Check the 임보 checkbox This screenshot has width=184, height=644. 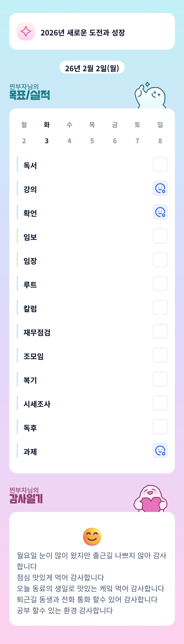[160, 236]
